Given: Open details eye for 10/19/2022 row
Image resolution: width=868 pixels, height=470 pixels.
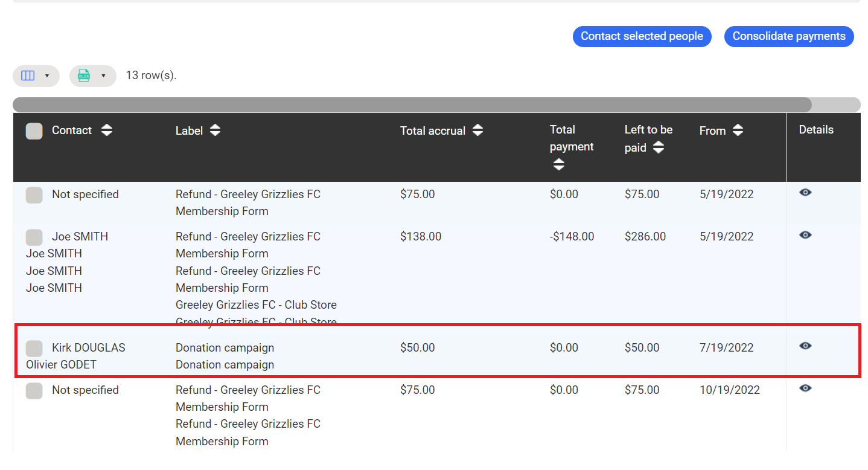Looking at the screenshot, I should click(x=805, y=388).
